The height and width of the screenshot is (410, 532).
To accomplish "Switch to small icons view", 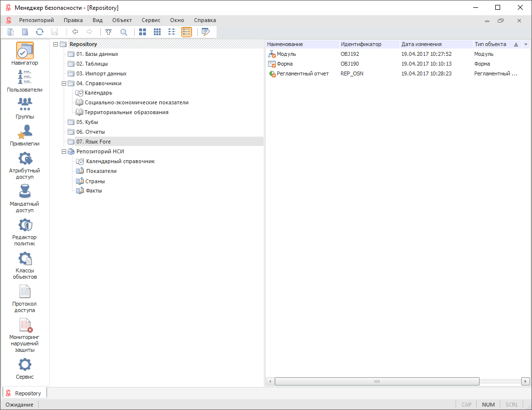I will [157, 32].
